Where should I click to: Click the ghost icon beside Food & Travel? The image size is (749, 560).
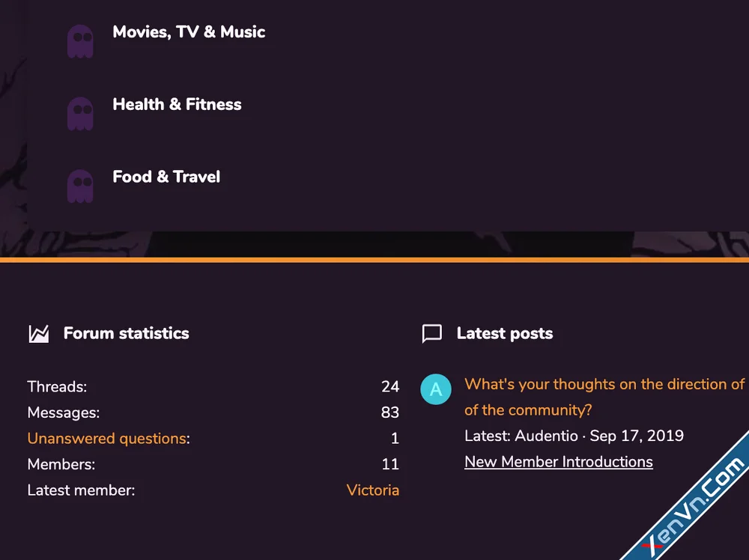click(x=80, y=185)
